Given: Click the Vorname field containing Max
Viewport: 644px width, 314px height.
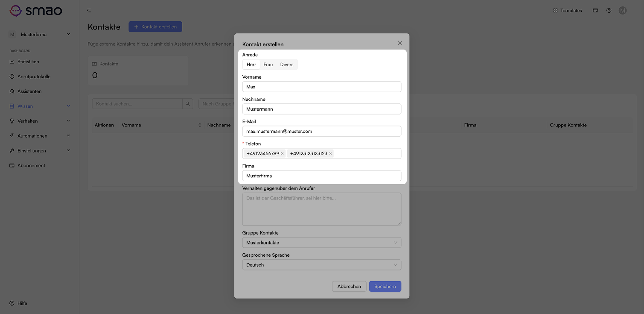Looking at the screenshot, I should [x=322, y=87].
